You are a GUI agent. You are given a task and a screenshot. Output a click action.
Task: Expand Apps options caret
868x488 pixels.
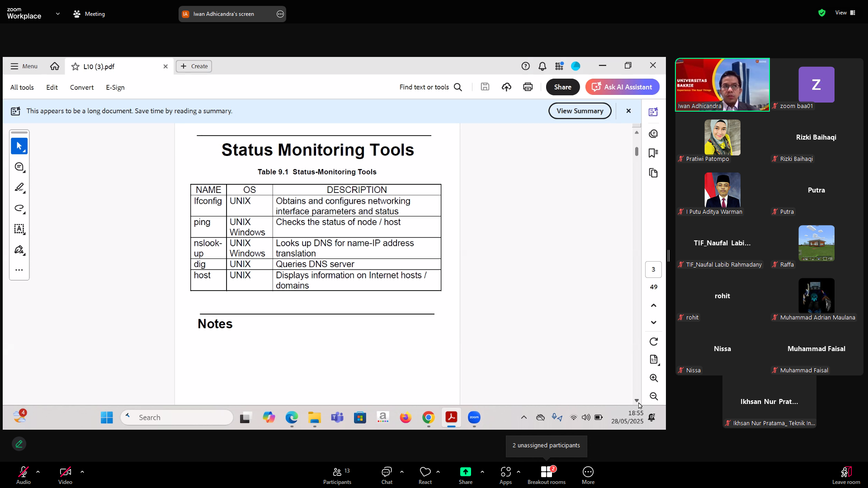(x=519, y=472)
